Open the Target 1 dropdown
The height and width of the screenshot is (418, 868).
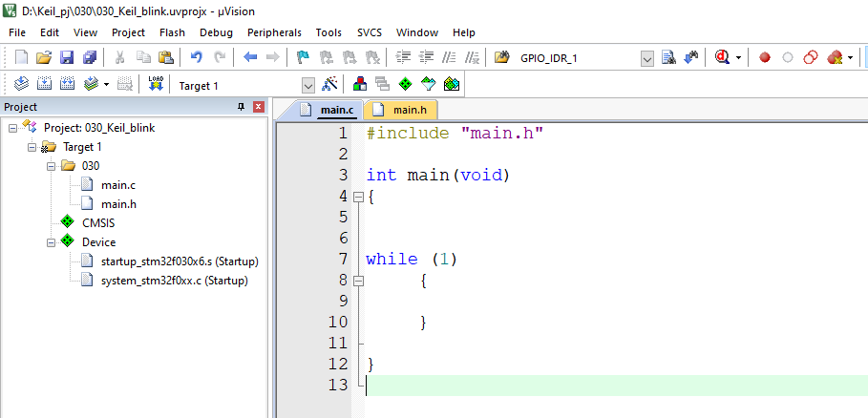[308, 86]
